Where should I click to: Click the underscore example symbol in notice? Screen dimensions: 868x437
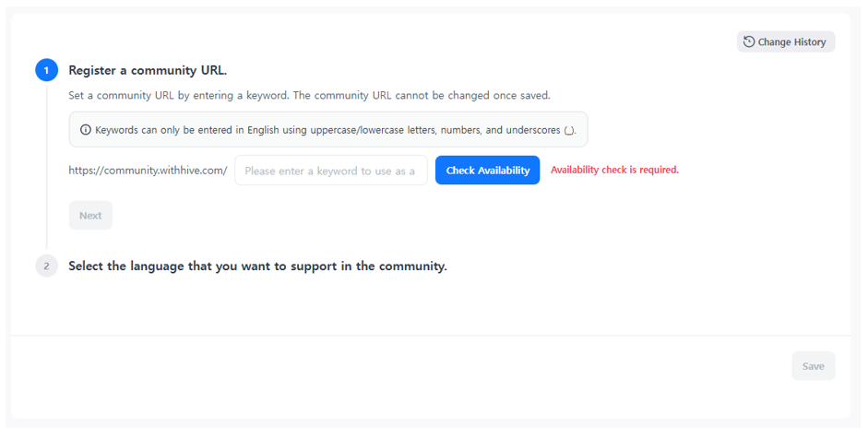(x=570, y=131)
